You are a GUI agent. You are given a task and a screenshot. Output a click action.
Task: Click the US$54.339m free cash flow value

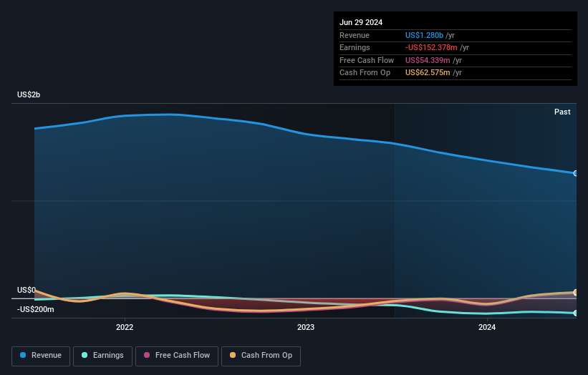coord(428,60)
